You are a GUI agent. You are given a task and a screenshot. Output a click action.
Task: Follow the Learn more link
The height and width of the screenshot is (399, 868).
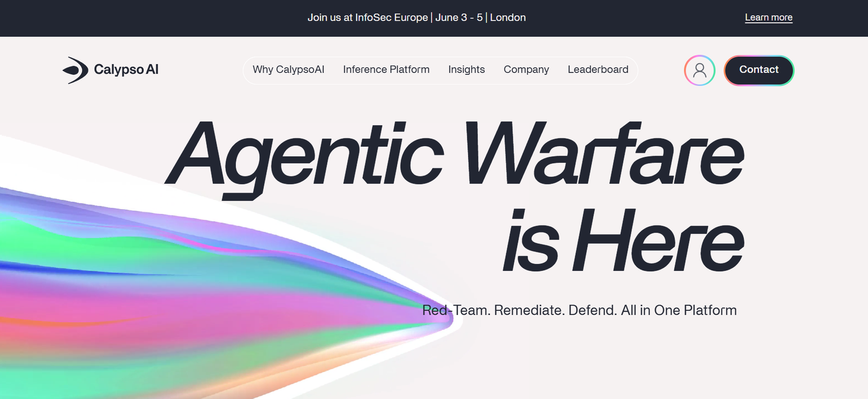pyautogui.click(x=768, y=17)
